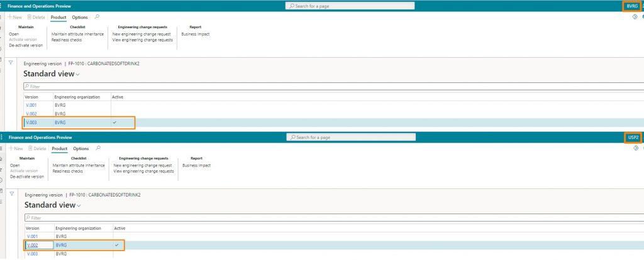Switch to Product tab in BVRG window
The image size is (644, 260).
click(x=58, y=17)
